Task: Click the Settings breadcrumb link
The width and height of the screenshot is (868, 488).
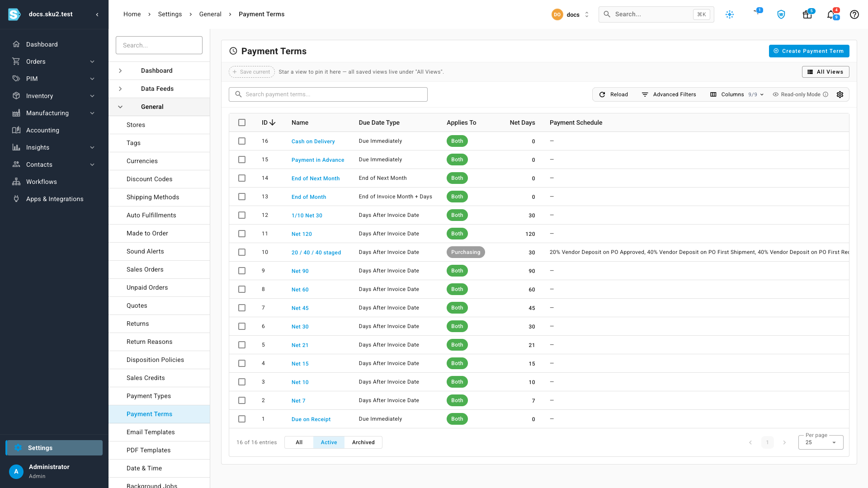Action: coord(170,14)
